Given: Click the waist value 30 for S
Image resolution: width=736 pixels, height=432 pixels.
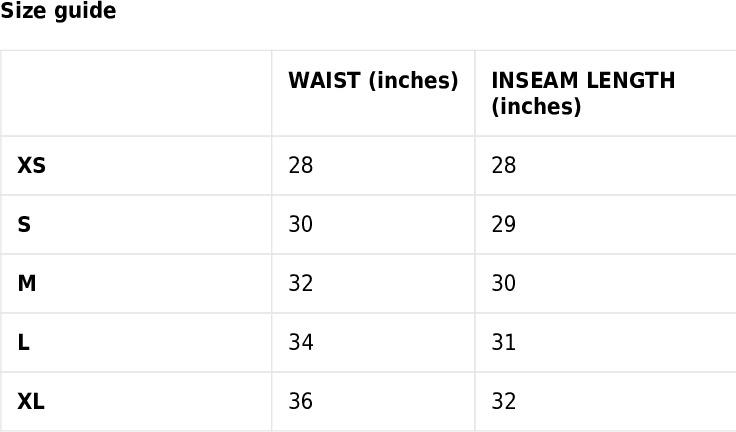Looking at the screenshot, I should coord(301,225).
